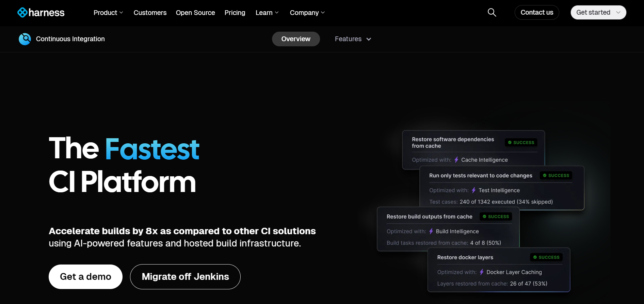Open the search magnifier icon

492,13
